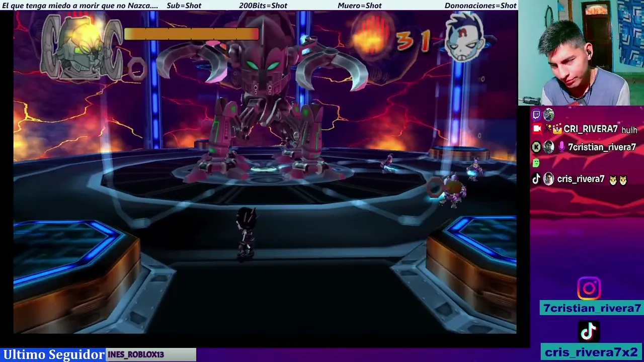Screen dimensions: 644x362
Task: Click the "Ultimo Seguidor" label
Action: point(53,354)
